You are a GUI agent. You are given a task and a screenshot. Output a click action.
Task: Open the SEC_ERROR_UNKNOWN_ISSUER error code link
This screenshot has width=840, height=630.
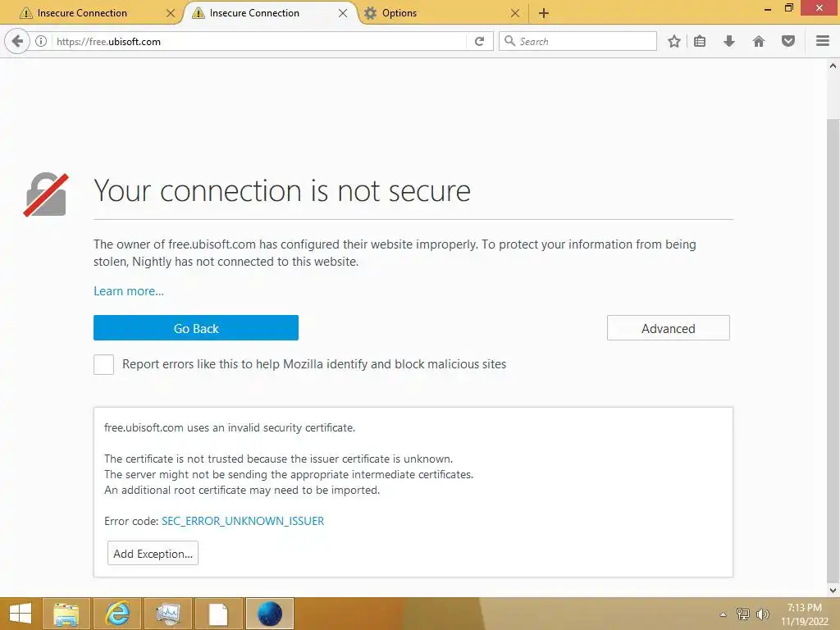[243, 521]
